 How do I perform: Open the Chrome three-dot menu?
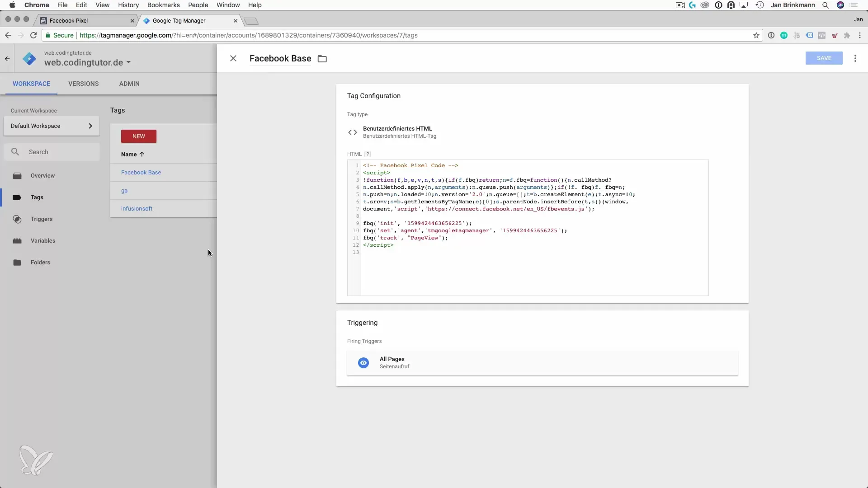859,35
